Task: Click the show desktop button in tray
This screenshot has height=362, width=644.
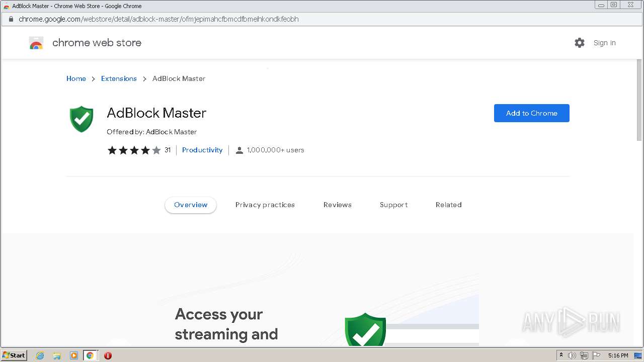Action: 638,355
